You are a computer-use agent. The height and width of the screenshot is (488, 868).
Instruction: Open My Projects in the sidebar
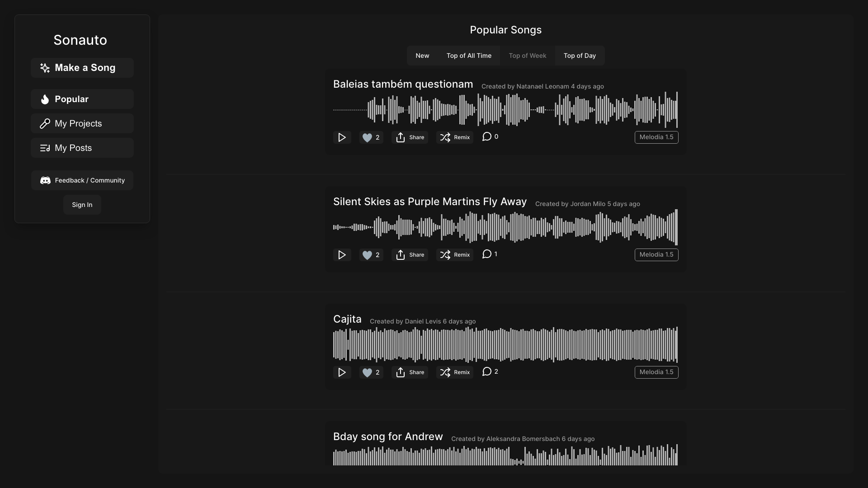[82, 123]
